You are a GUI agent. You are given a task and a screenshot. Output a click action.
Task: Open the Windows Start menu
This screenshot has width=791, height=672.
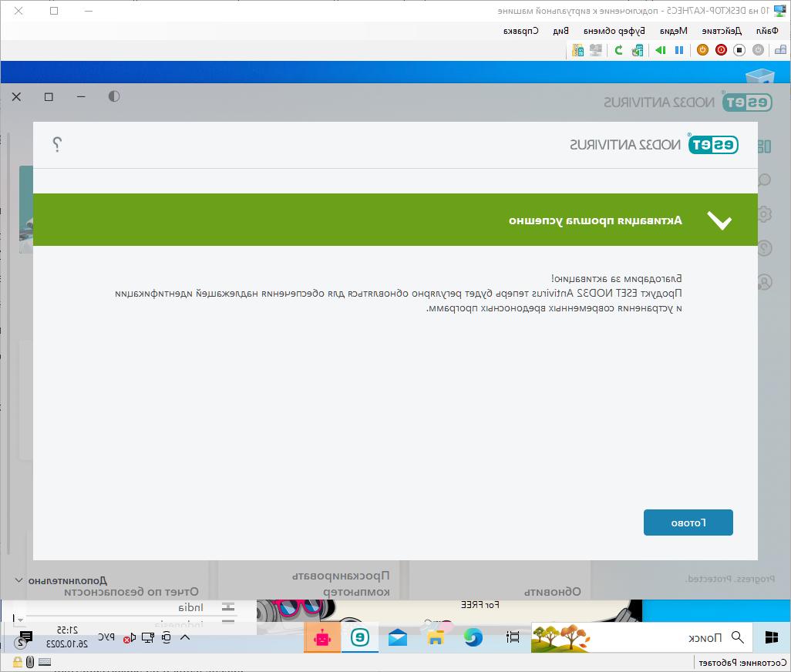[771, 637]
